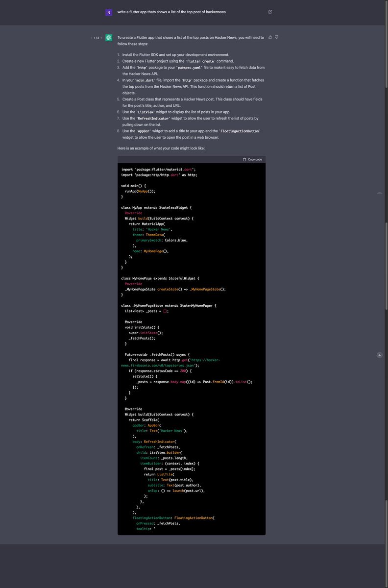This screenshot has width=388, height=588.
Task: Click 'onTap: () => launch(post.url)' line
Action: 176,490
